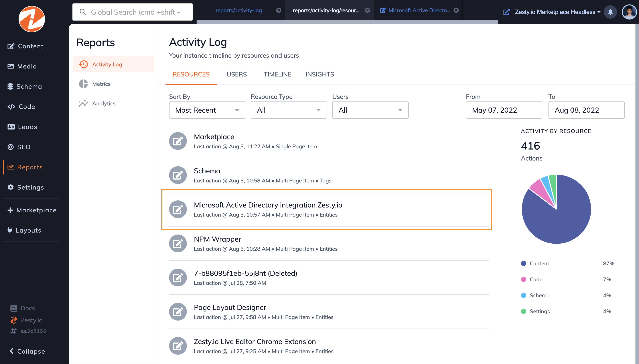
Task: Open the Layouts plug icon
Action: tap(10, 230)
